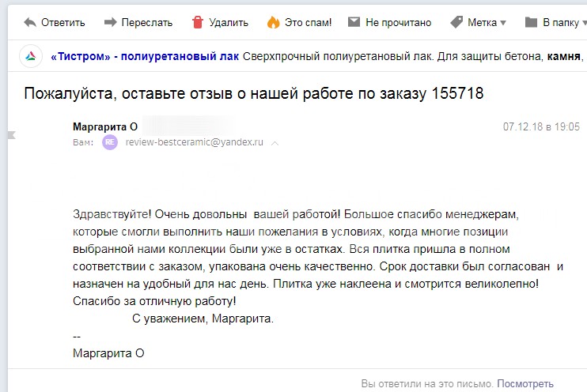Click the Forward arrow icon
Viewport: 587px width, 392px height.
pyautogui.click(x=111, y=22)
